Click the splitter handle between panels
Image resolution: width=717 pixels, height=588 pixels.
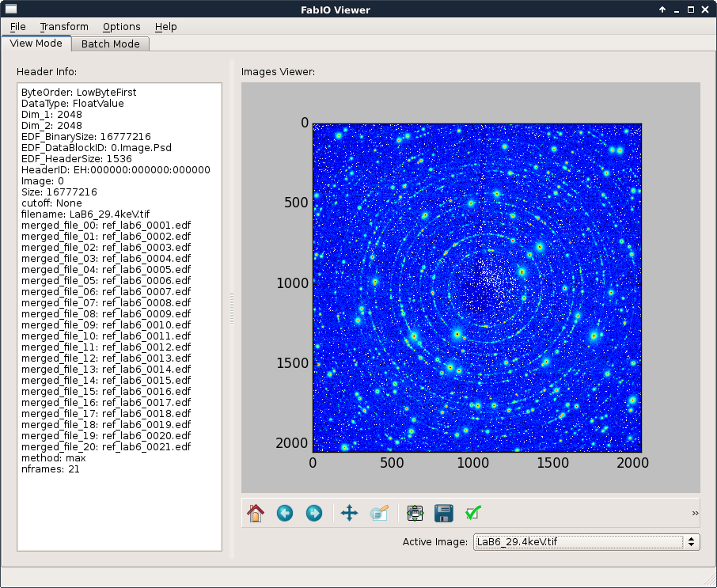[x=232, y=308]
